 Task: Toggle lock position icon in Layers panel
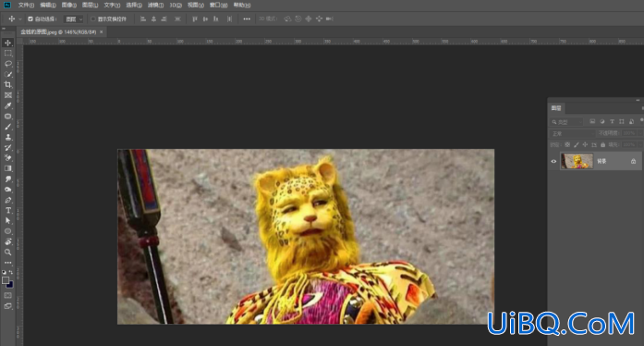585,145
